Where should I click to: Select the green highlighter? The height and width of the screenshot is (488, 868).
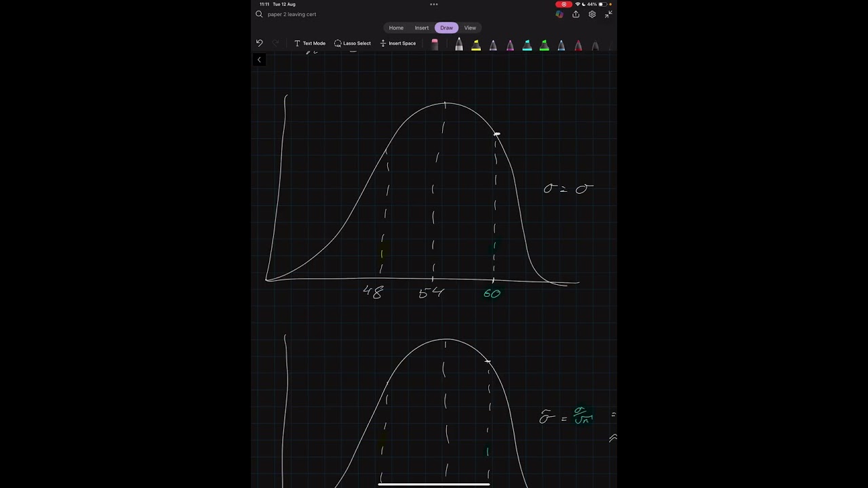pyautogui.click(x=544, y=45)
